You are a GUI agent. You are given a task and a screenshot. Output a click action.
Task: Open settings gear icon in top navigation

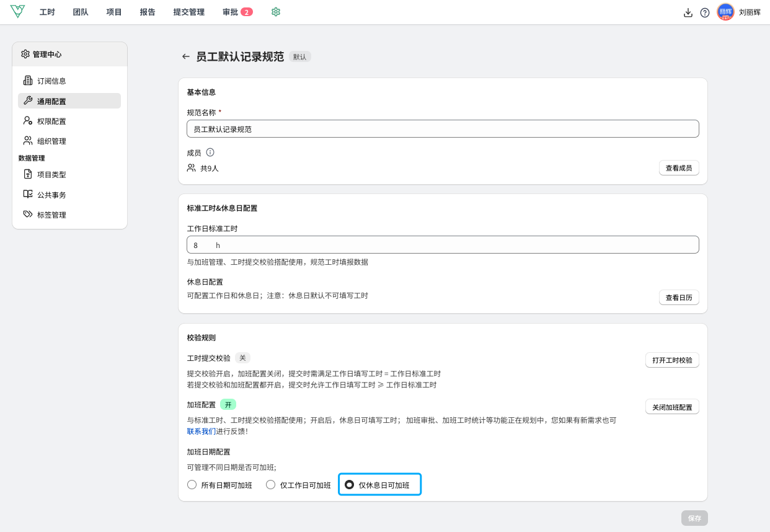pos(276,12)
